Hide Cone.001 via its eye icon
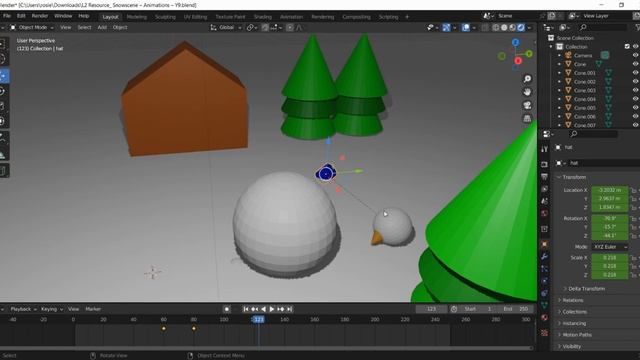Image resolution: width=640 pixels, height=360 pixels. [x=635, y=73]
